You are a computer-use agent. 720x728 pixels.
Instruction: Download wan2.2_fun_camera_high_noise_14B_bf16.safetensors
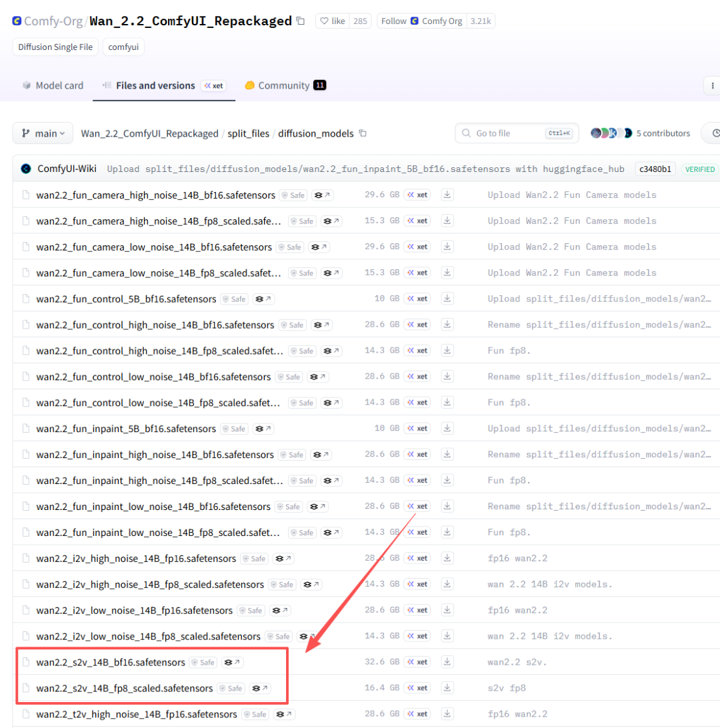pyautogui.click(x=447, y=195)
